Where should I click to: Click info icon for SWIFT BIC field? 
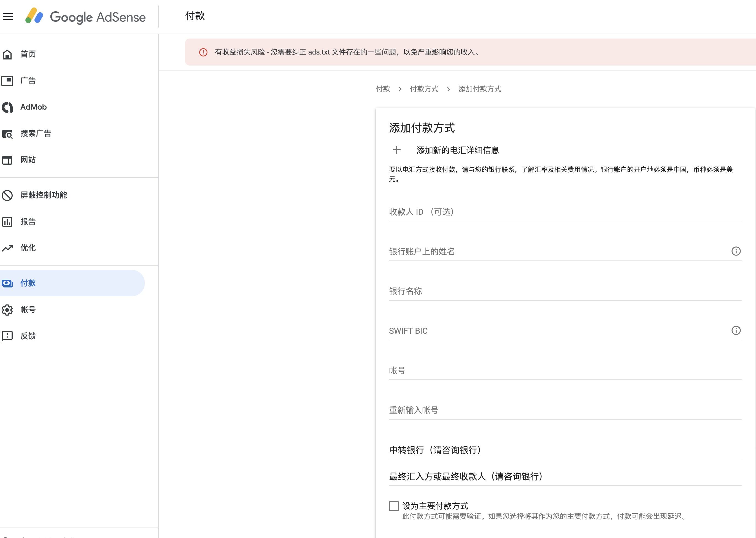(x=736, y=330)
